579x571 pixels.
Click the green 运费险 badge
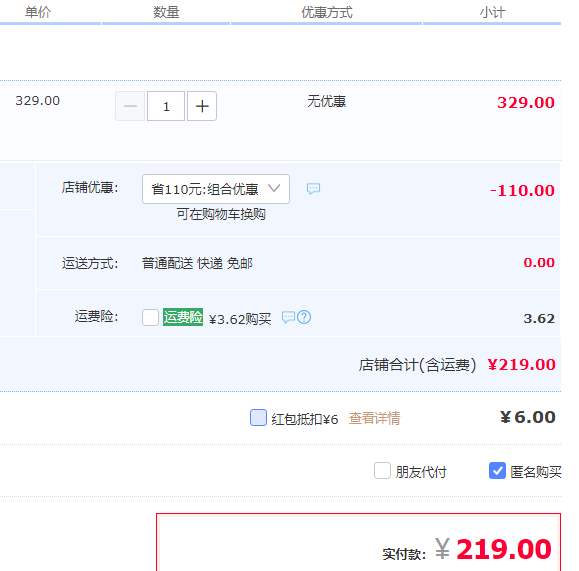[x=183, y=317]
